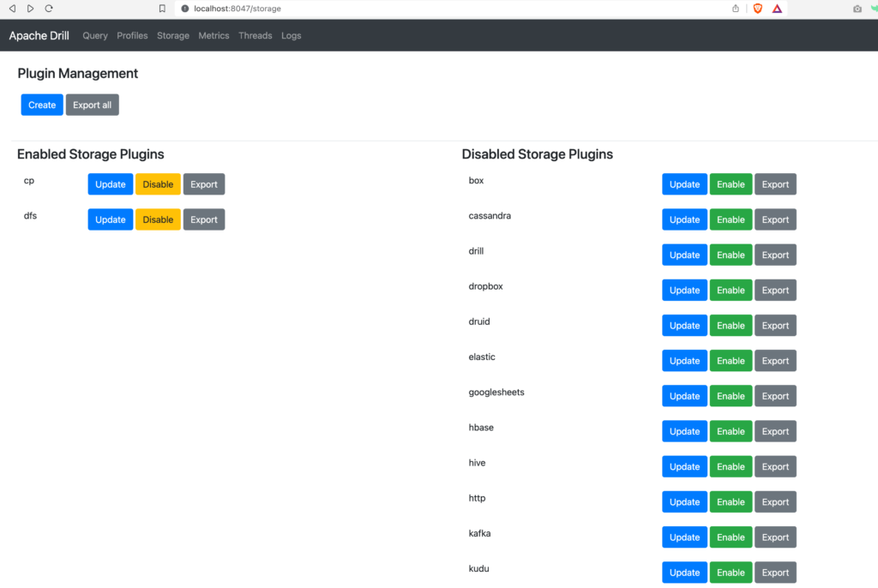The width and height of the screenshot is (878, 588).
Task: Create a new storage plugin
Action: pos(41,104)
